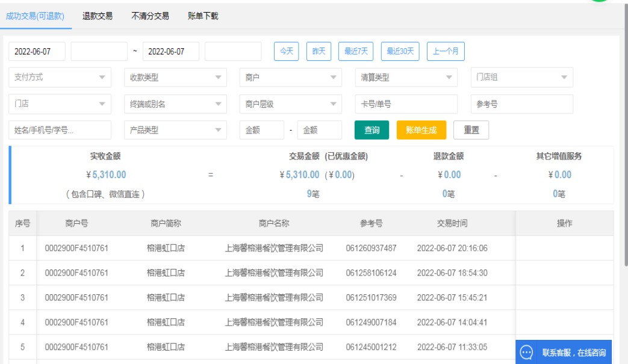Focus the 卡号/单号 input field
This screenshot has height=364, width=628.
pos(406,104)
